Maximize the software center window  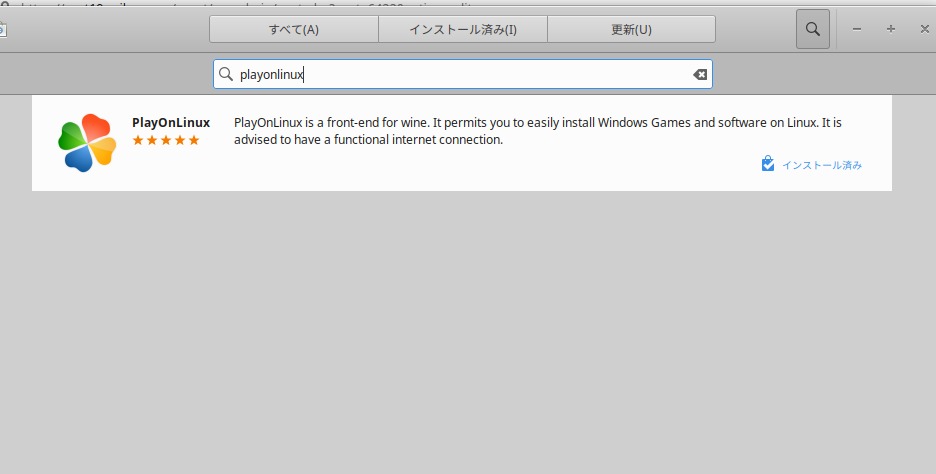pos(891,29)
